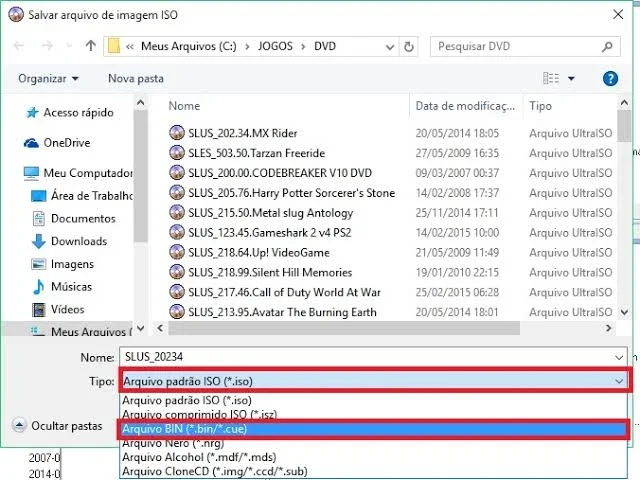Choose Arquivo CloneCD (*.img/*.ccd/*.sub) option
640x480 pixels.
(373, 471)
